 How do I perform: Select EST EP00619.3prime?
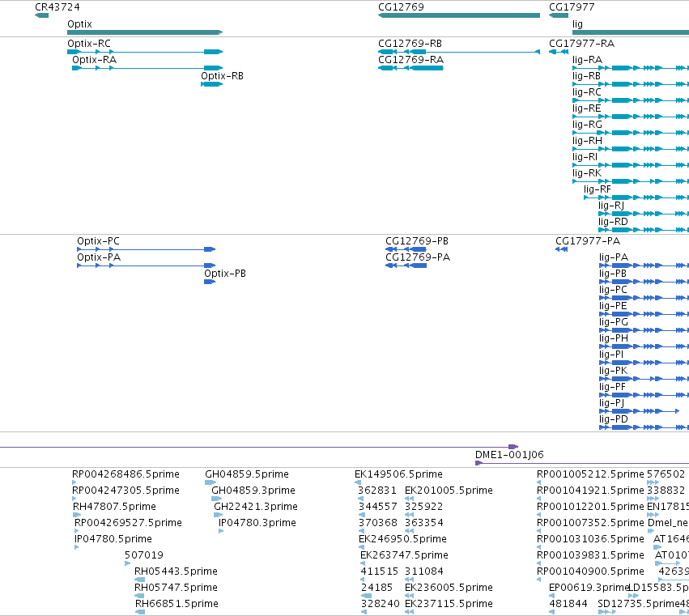click(551, 596)
